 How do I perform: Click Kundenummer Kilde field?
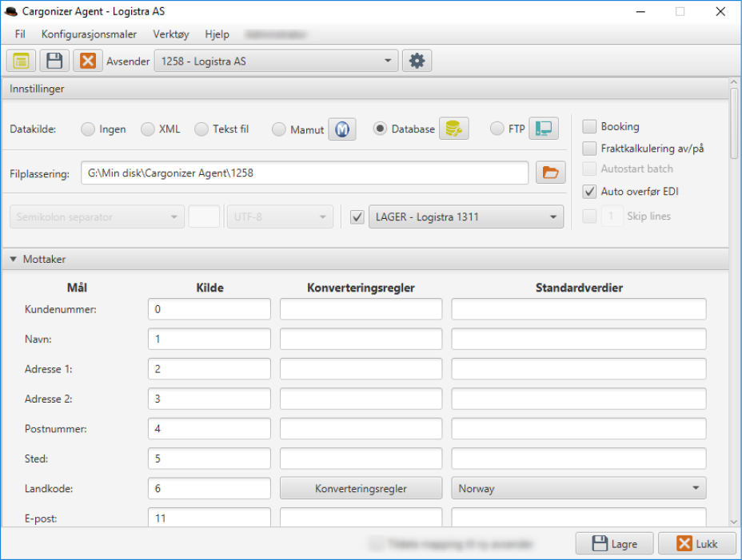(209, 309)
